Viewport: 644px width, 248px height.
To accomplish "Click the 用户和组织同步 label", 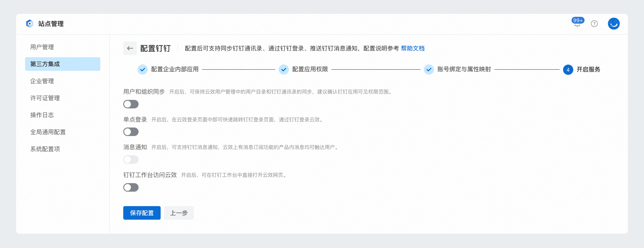I will (x=144, y=92).
